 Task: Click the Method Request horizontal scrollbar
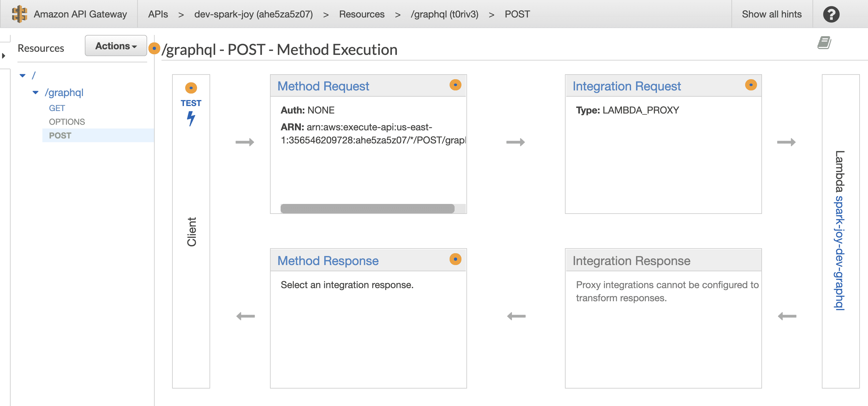coord(367,209)
